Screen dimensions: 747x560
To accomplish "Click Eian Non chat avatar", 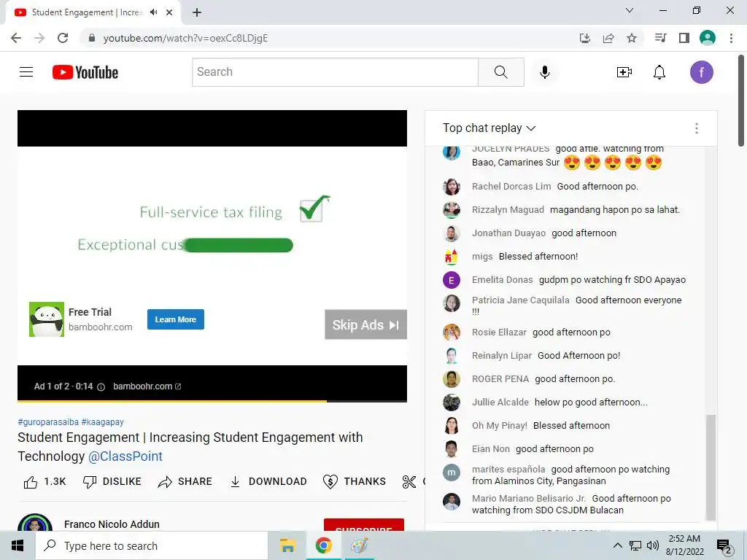I will (x=451, y=449).
